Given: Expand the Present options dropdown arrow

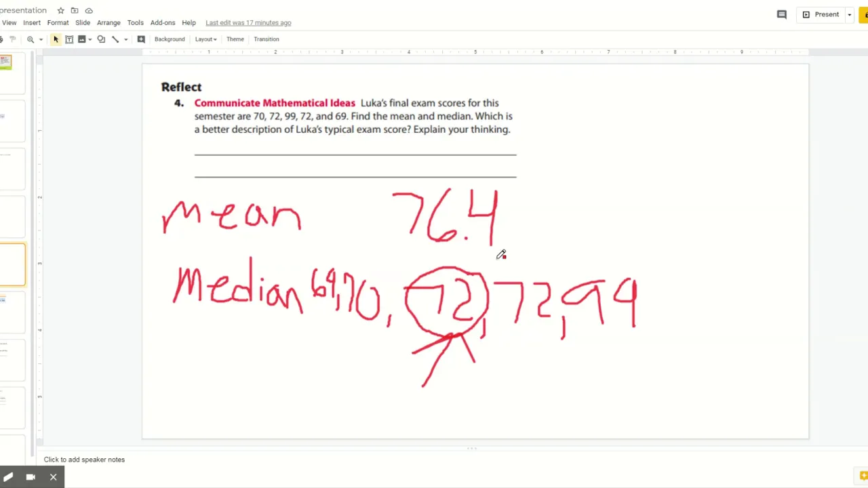Looking at the screenshot, I should pyautogui.click(x=849, y=14).
